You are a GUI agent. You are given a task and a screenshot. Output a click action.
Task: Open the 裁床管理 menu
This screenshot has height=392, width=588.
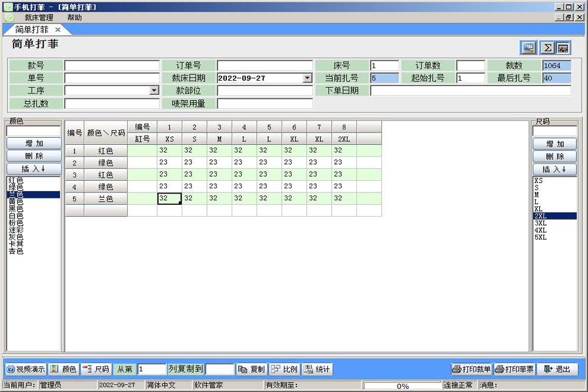39,18
